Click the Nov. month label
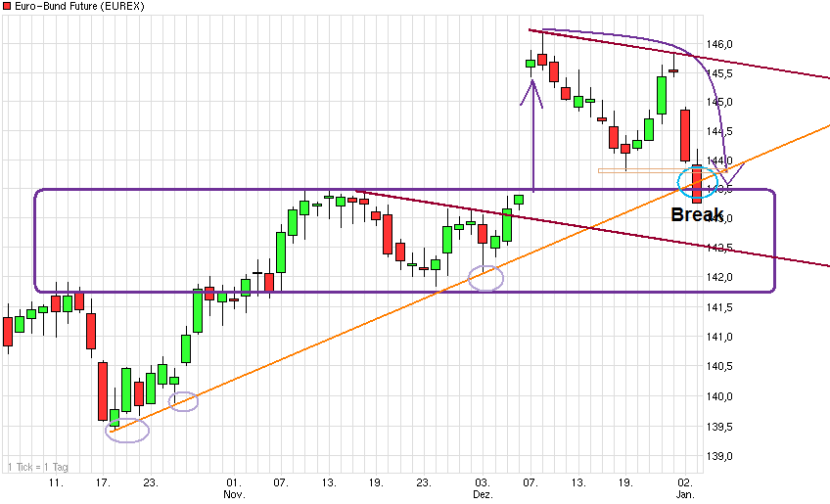 tap(234, 494)
